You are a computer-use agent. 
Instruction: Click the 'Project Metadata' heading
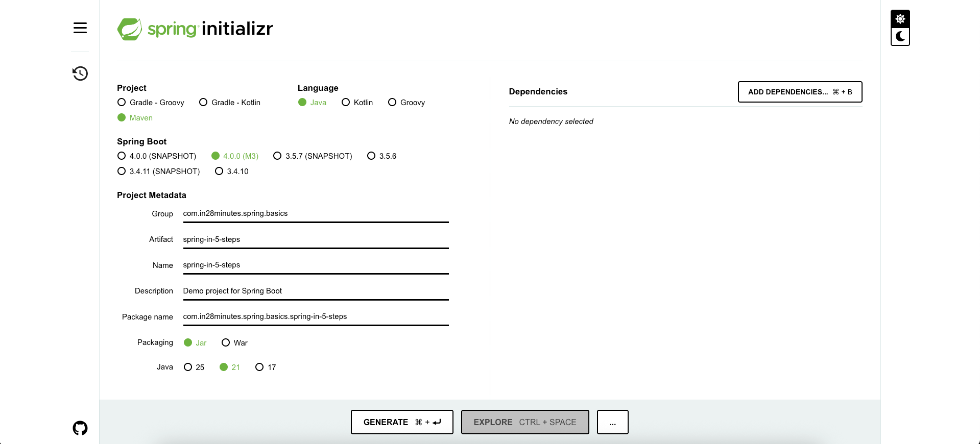coord(152,195)
